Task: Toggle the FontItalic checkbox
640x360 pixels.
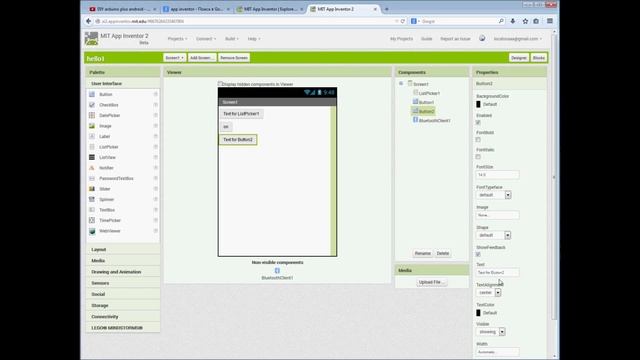Action: point(478,157)
